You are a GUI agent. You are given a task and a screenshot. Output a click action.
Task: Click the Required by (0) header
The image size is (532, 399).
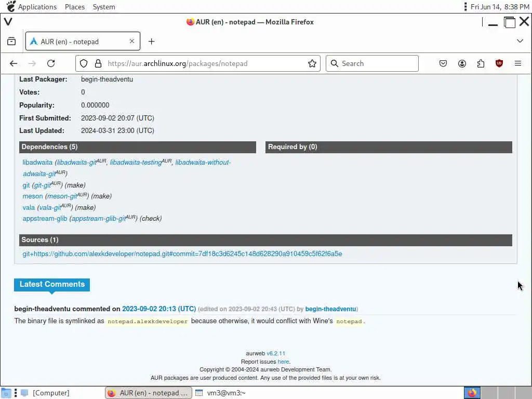pyautogui.click(x=389, y=147)
